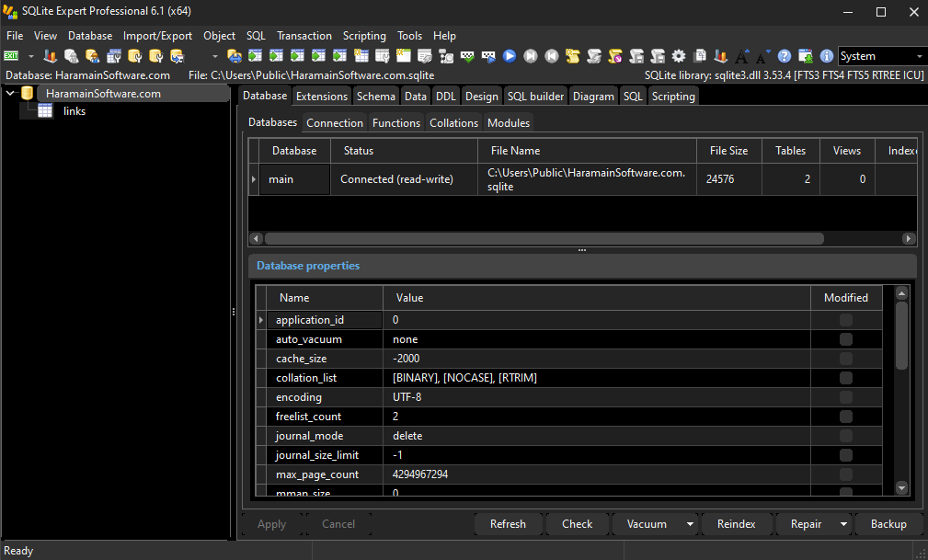
Task: Click the Vacuum button
Action: (647, 524)
